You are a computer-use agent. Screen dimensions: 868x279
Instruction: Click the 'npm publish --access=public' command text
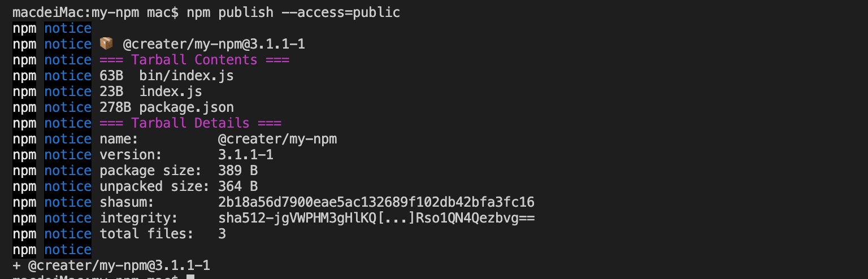pyautogui.click(x=294, y=12)
